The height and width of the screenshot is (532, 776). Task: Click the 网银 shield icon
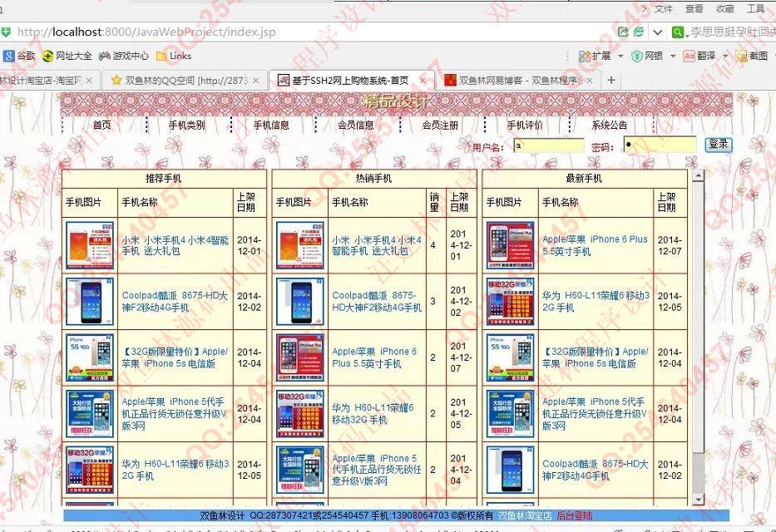click(x=637, y=56)
